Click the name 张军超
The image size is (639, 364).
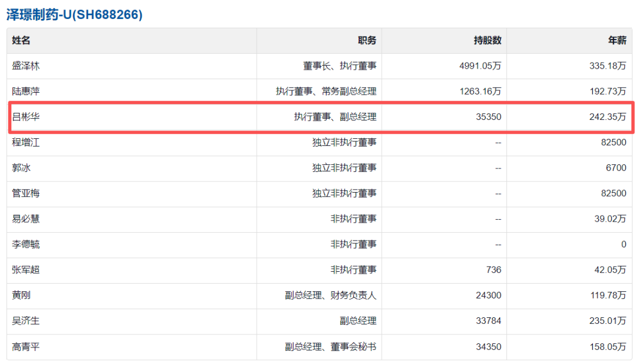tap(26, 269)
